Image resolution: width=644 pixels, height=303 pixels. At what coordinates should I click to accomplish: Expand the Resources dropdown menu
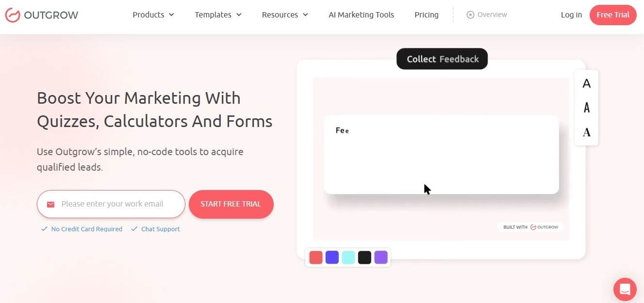[285, 15]
